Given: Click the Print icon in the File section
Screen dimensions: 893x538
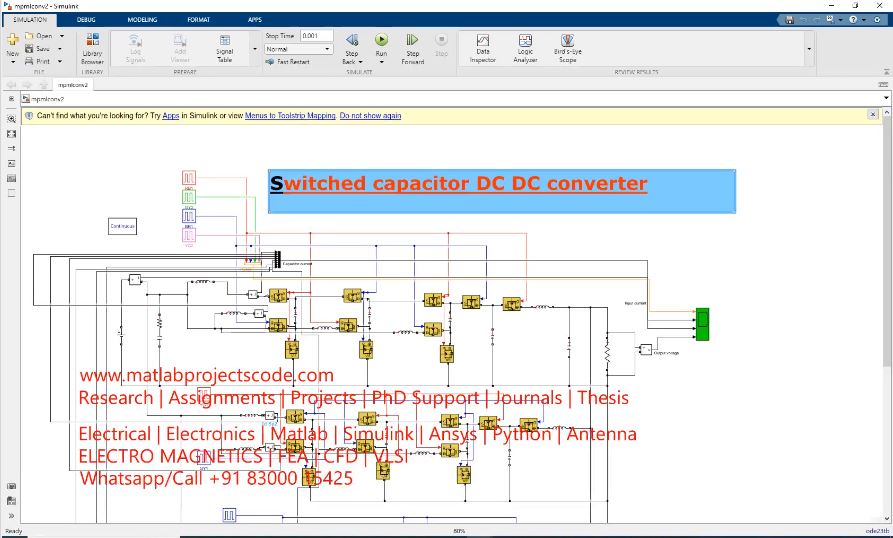Looking at the screenshot, I should (x=29, y=61).
